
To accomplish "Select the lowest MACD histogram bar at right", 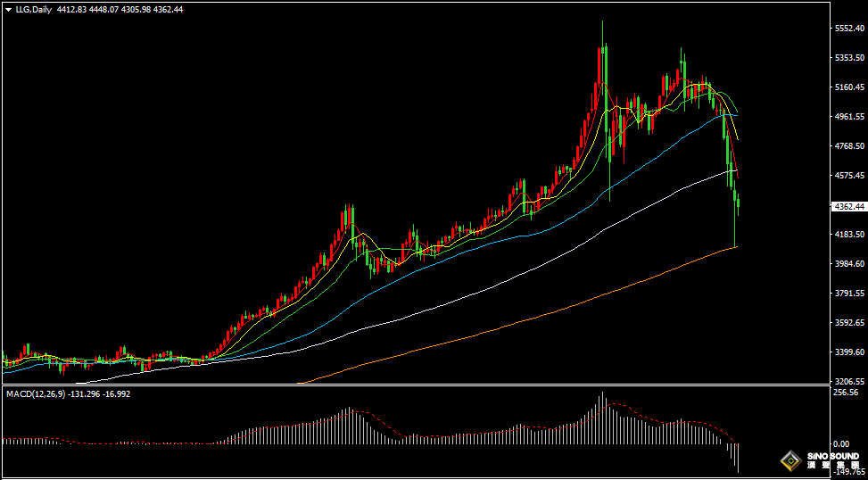I will coord(738,458).
